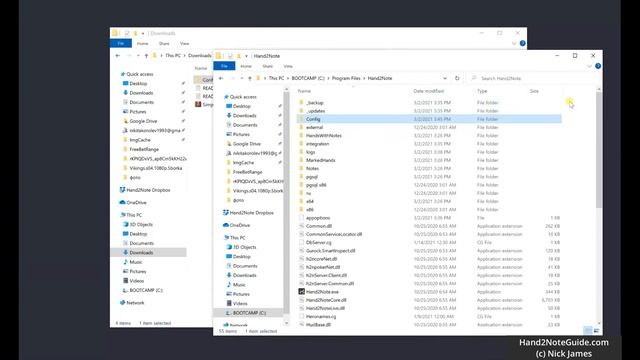Click the MarkedHands folder icon
Image resolution: width=640 pixels, height=360 pixels.
(301, 160)
